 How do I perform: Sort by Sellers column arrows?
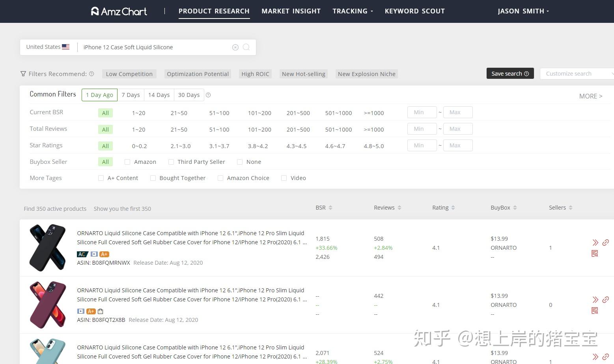[x=571, y=208]
